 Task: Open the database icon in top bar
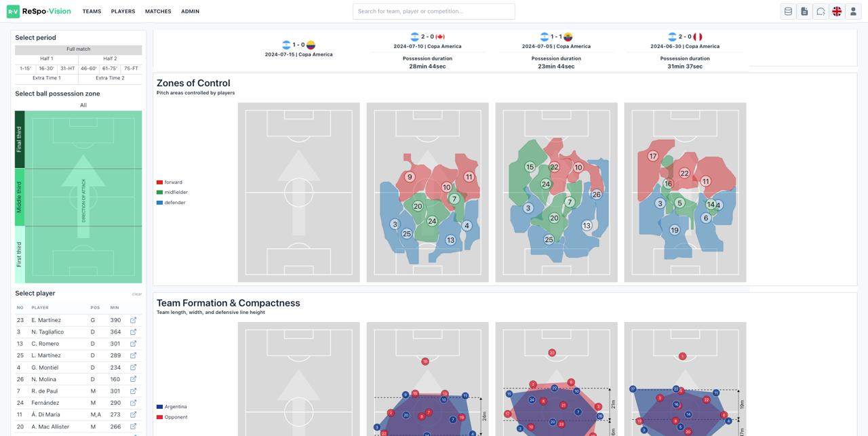coord(788,12)
